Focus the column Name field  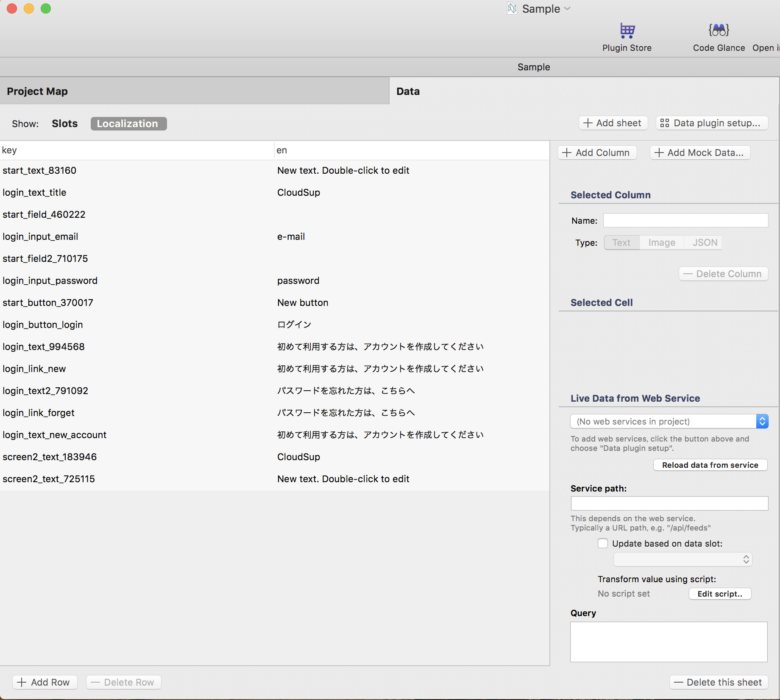pos(685,220)
